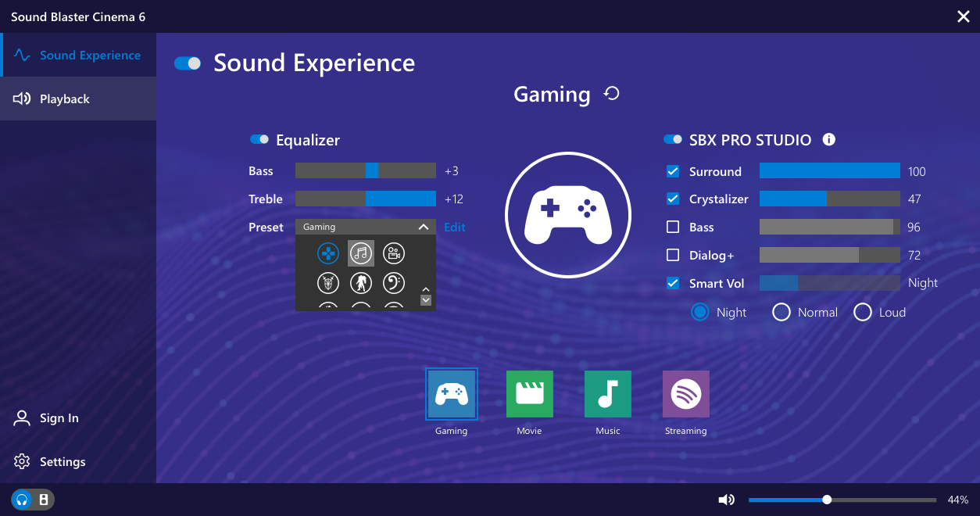
Task: Select the bass clef preset icon
Action: point(394,282)
